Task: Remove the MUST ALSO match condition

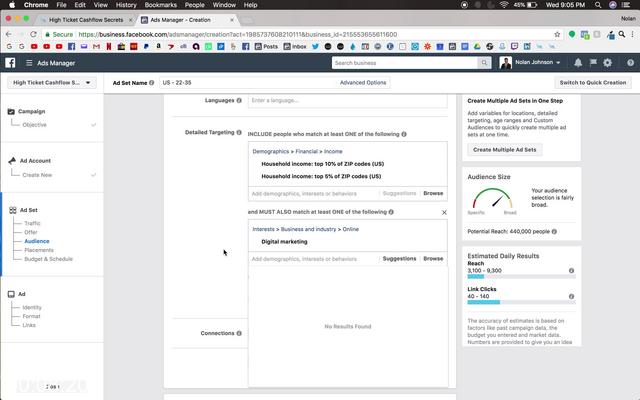Action: (444, 212)
